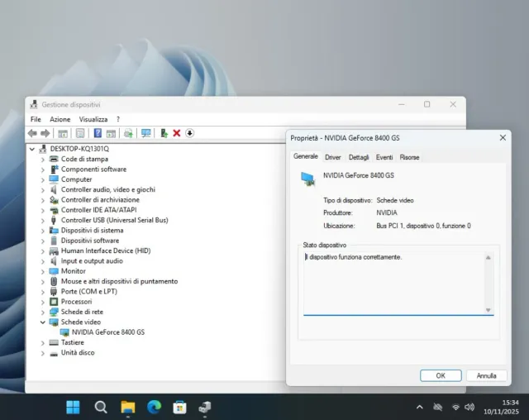Expand the Human Interface Device (HID) category
Viewport: 529px width, 420px height.
point(43,251)
